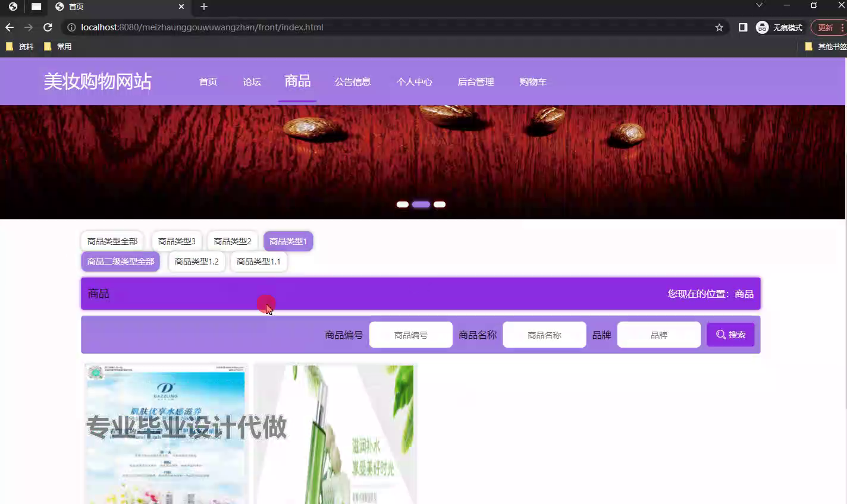
Task: Expand the tab search chevron
Action: coord(759,5)
